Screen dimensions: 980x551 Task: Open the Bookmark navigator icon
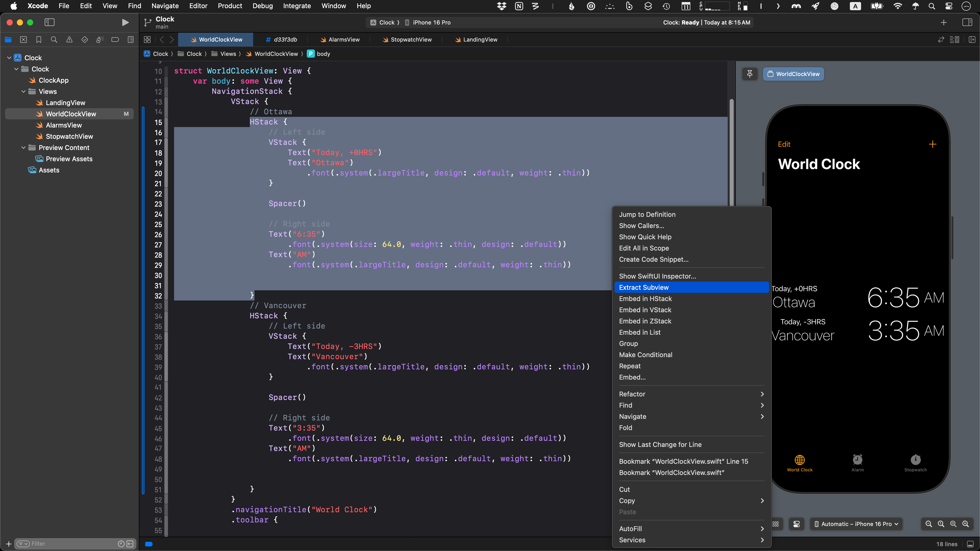(39, 40)
